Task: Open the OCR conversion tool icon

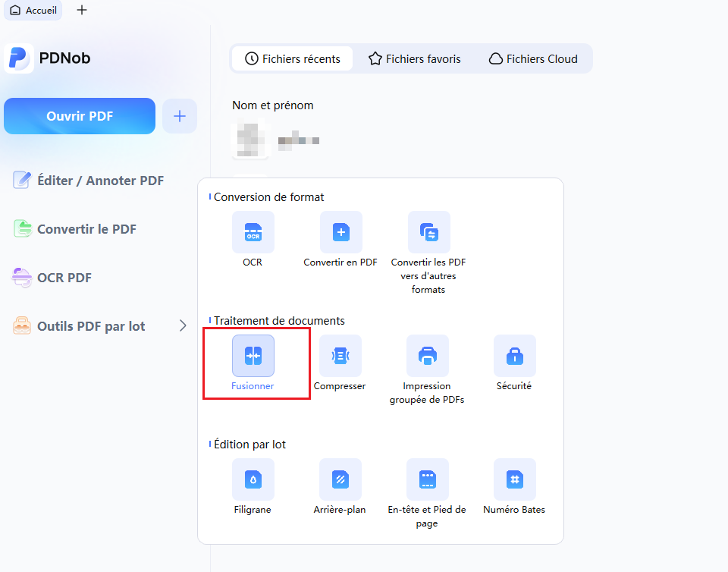Action: [253, 231]
